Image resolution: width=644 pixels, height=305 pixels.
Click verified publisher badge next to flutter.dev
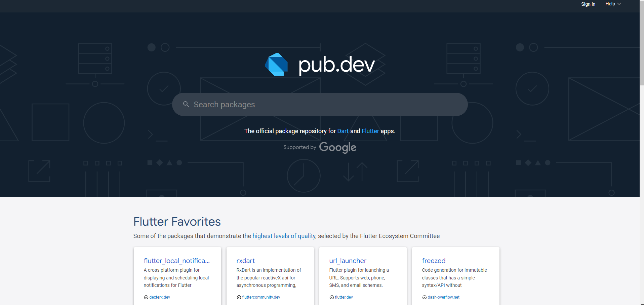(x=331, y=297)
